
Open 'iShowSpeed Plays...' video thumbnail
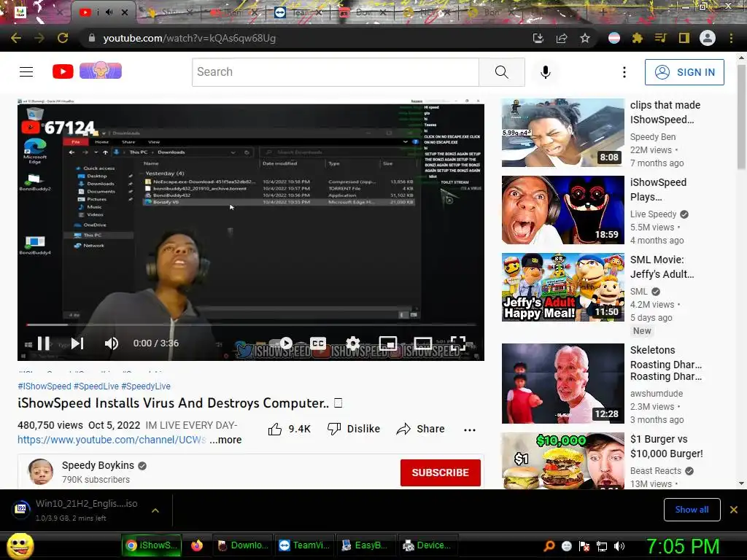[x=562, y=210]
